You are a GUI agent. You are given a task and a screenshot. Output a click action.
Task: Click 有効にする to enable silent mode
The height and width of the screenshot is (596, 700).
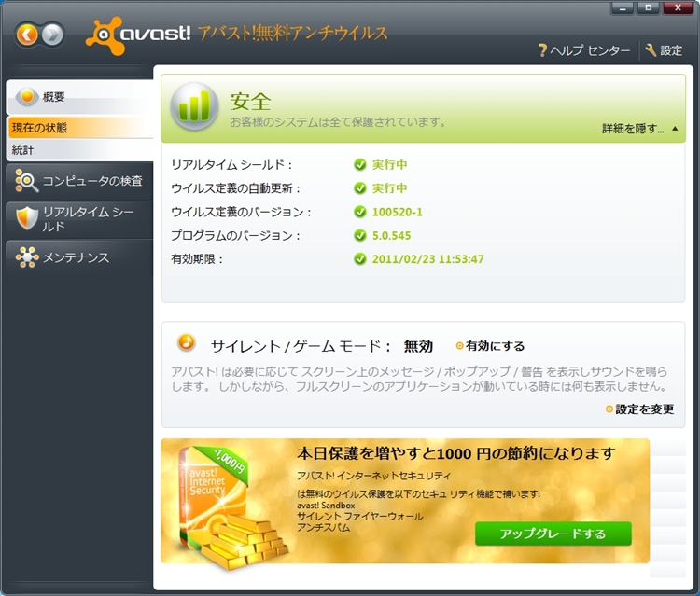pyautogui.click(x=490, y=346)
